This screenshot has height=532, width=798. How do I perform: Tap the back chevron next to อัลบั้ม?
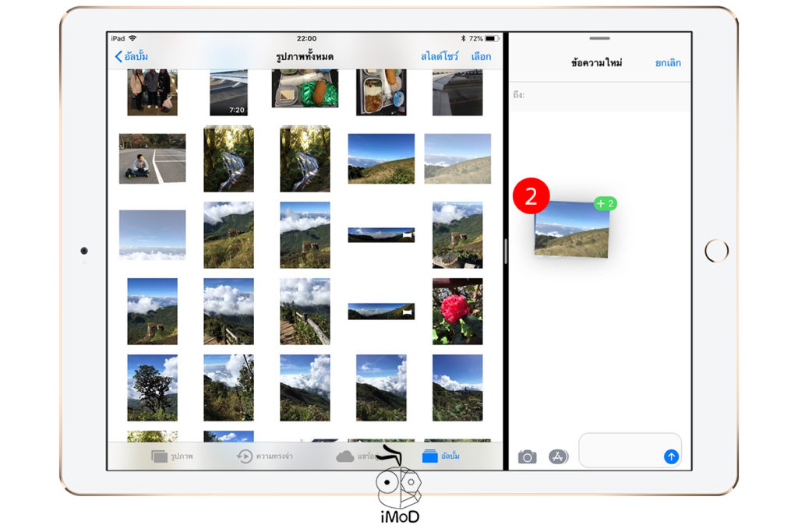[x=118, y=55]
